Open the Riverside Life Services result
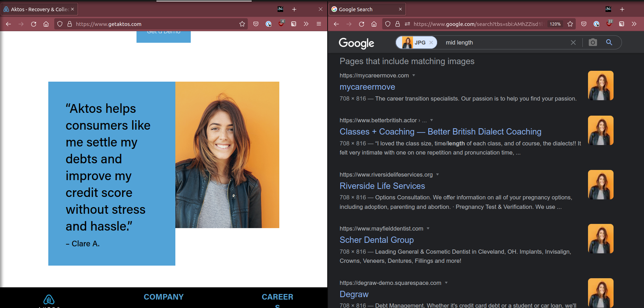Screen dimensions: 644x308 (382, 186)
